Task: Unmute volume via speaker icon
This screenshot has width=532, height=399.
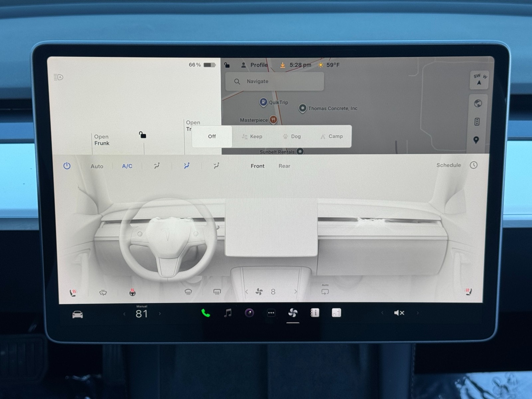Action: pos(399,313)
